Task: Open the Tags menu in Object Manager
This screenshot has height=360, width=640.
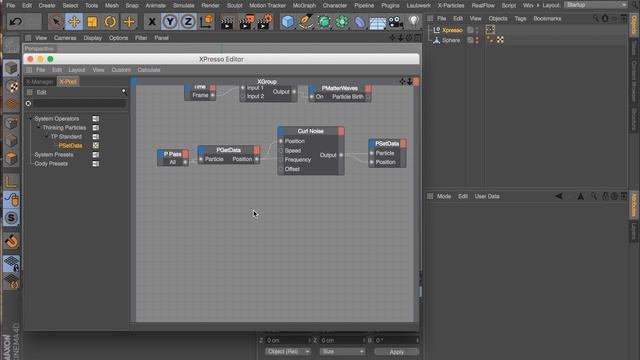Action: [x=520, y=18]
